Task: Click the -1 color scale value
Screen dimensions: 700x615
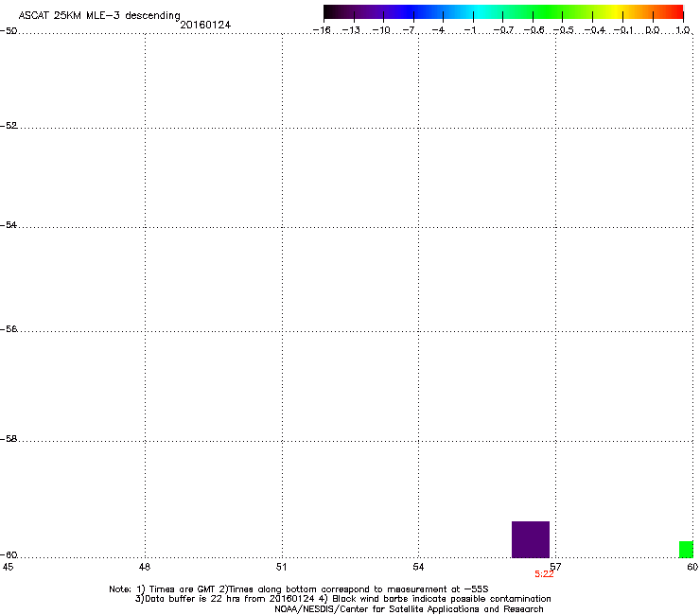Action: coord(469,30)
